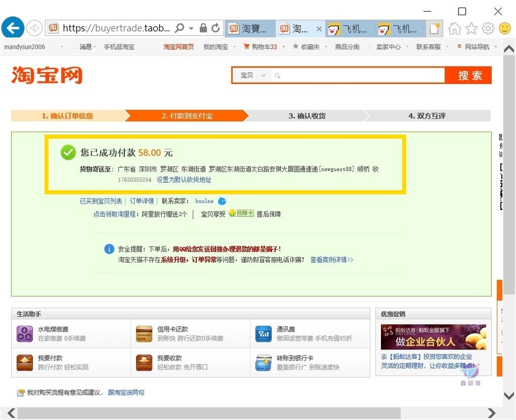Click the 信用卡还款 card icon

[144, 334]
